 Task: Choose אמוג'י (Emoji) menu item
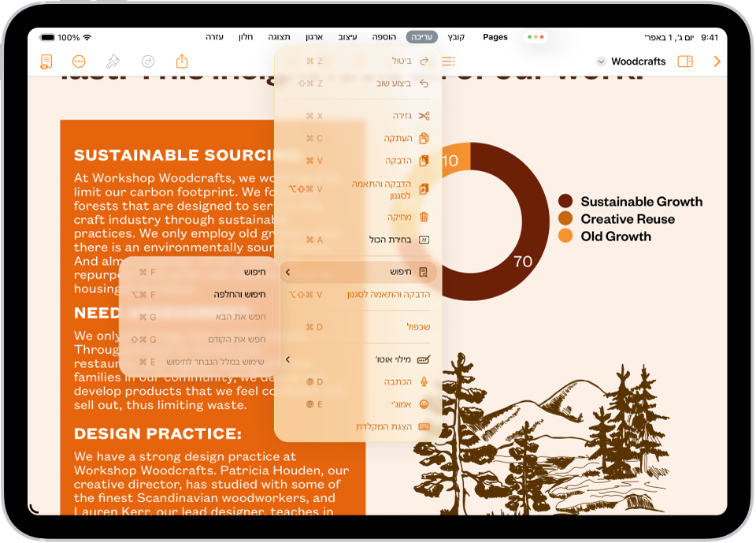(x=358, y=404)
